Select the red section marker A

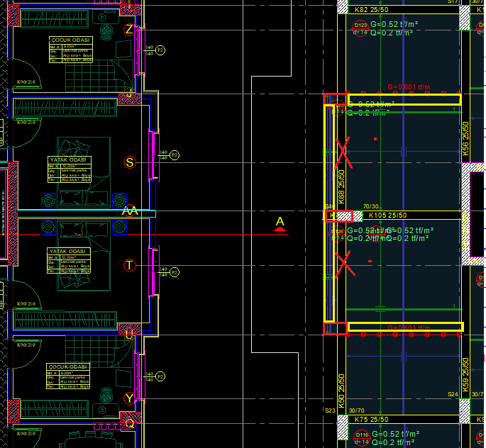click(x=280, y=223)
